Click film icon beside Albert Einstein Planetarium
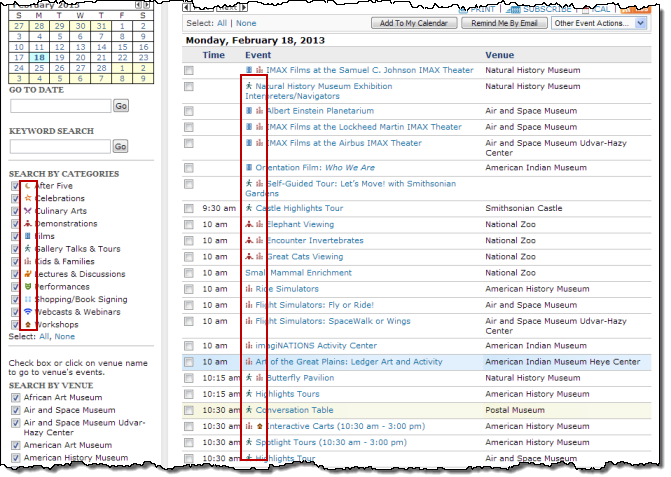Viewport: 671px width, 477px height. tap(249, 111)
